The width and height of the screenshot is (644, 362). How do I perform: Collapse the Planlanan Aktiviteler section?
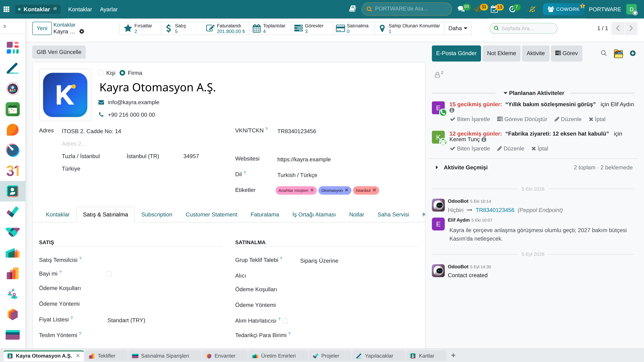[534, 93]
